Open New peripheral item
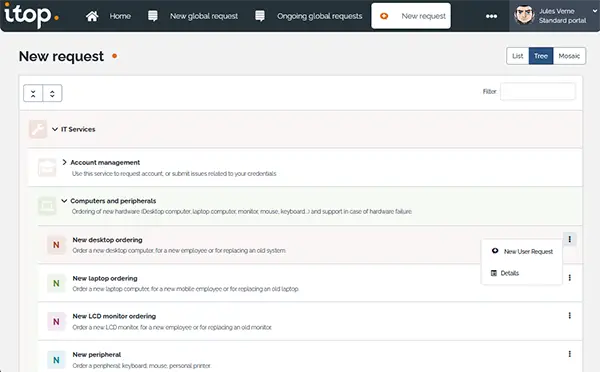Viewport: 600px width, 372px height. pos(97,354)
